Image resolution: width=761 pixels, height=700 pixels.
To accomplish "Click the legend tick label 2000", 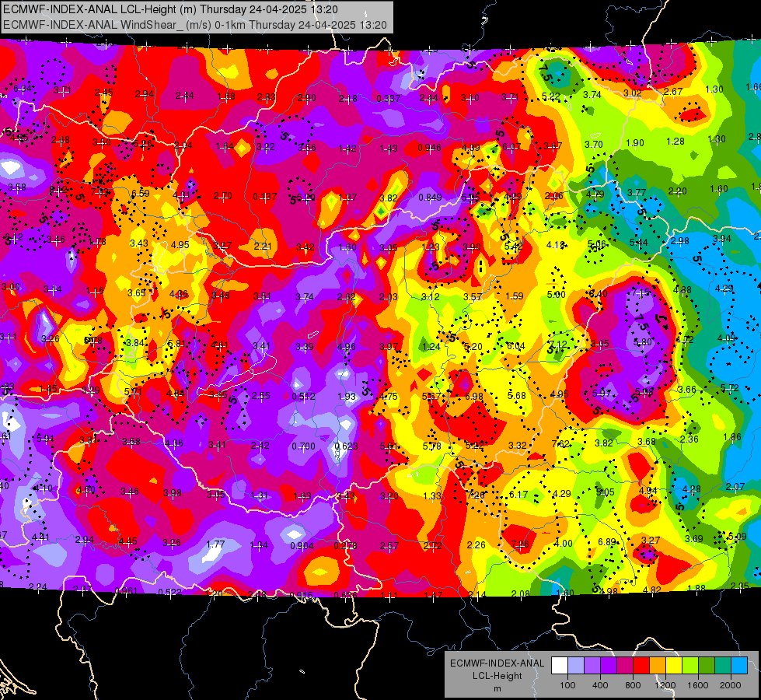I will pyautogui.click(x=730, y=685).
